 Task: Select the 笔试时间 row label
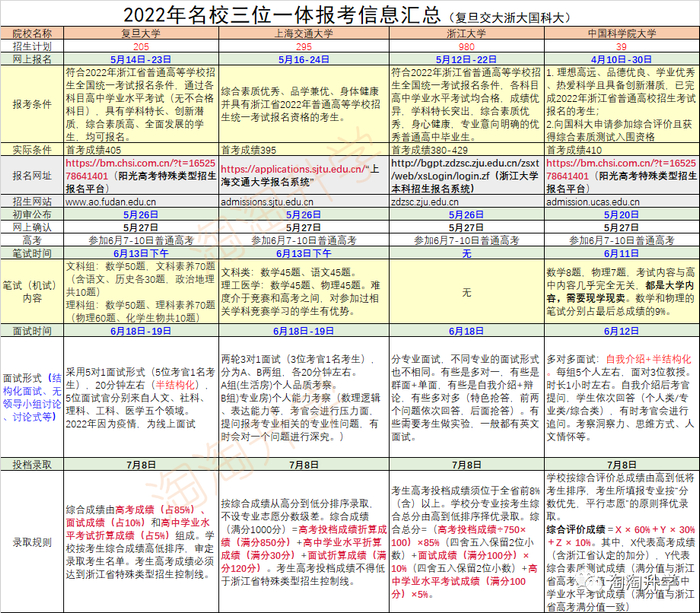coord(32,253)
